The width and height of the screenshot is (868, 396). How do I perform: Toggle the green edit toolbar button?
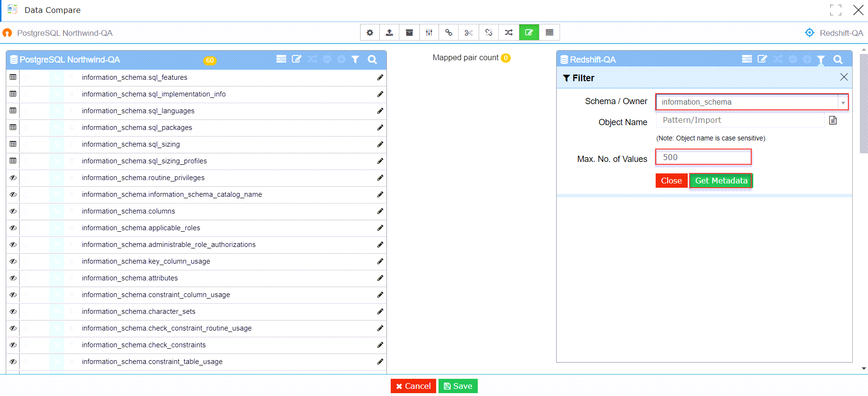[529, 32]
